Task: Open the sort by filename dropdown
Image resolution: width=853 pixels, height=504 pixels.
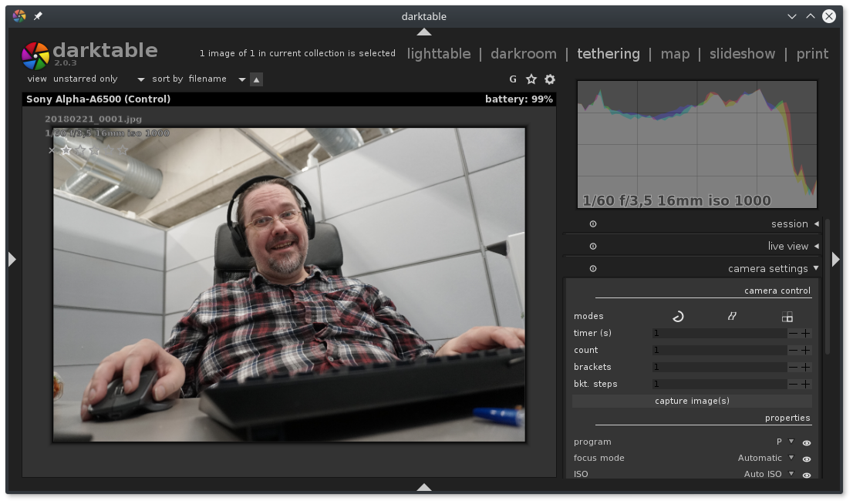Action: point(217,79)
